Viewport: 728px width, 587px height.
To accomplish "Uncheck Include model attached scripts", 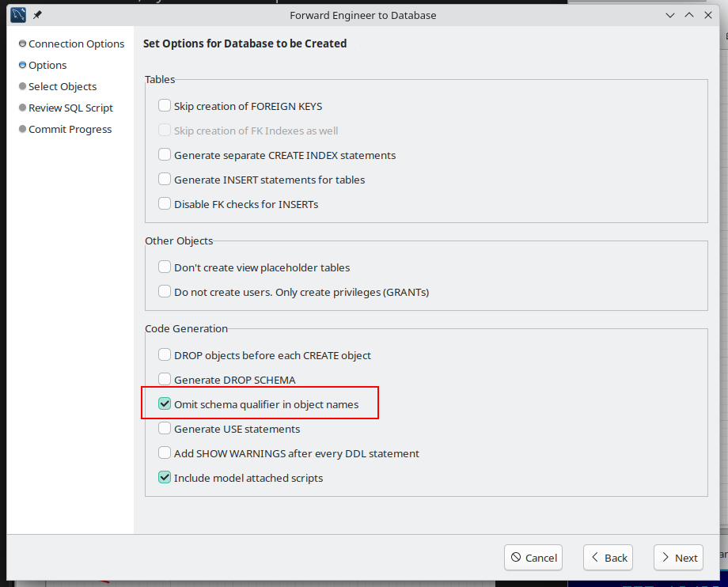I will click(165, 478).
